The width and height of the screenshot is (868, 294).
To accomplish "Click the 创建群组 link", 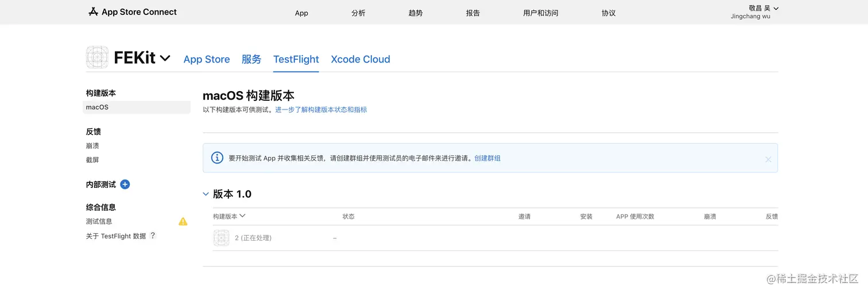I will pos(487,158).
